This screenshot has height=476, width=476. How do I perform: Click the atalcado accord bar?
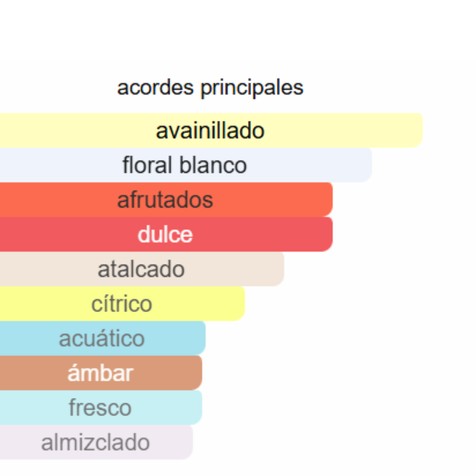tap(141, 269)
